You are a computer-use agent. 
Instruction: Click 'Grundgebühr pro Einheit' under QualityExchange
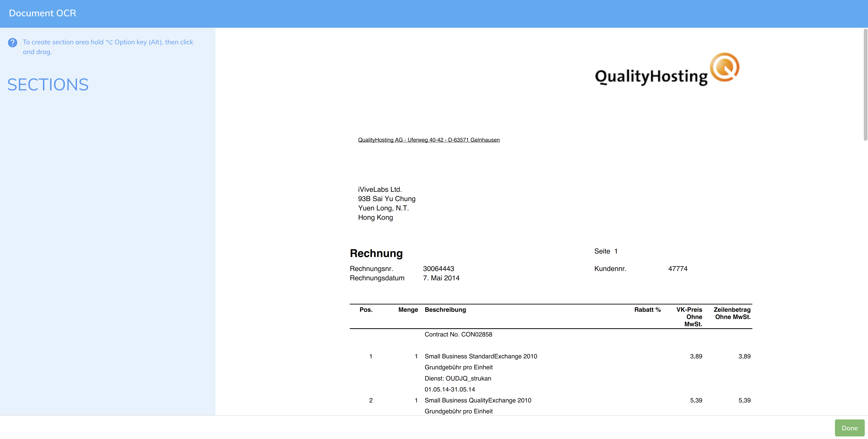[x=459, y=411]
